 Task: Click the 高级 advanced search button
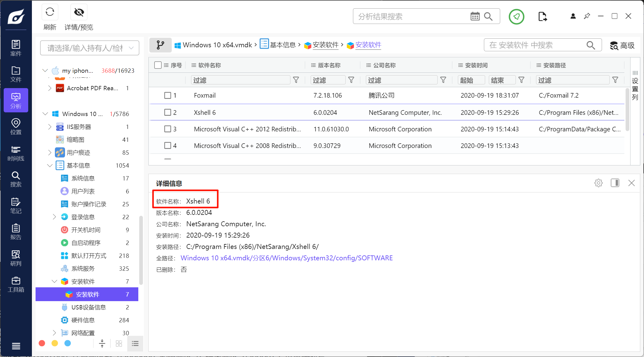[x=622, y=45]
